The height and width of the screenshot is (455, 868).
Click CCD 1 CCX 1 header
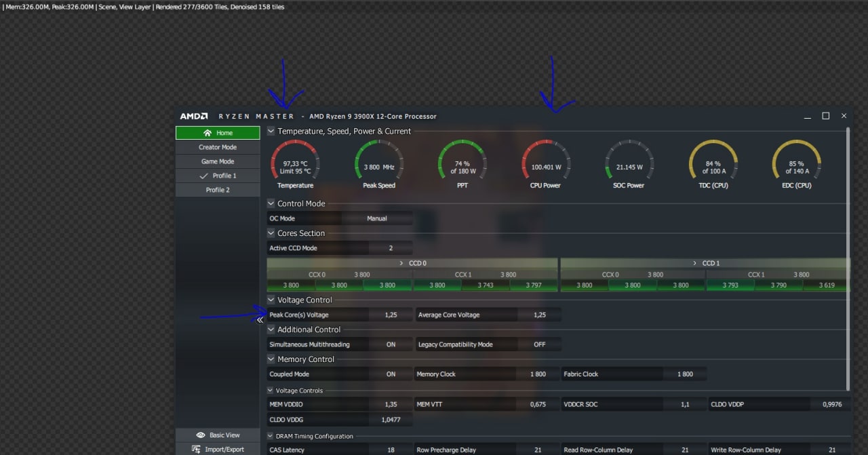pyautogui.click(x=778, y=275)
